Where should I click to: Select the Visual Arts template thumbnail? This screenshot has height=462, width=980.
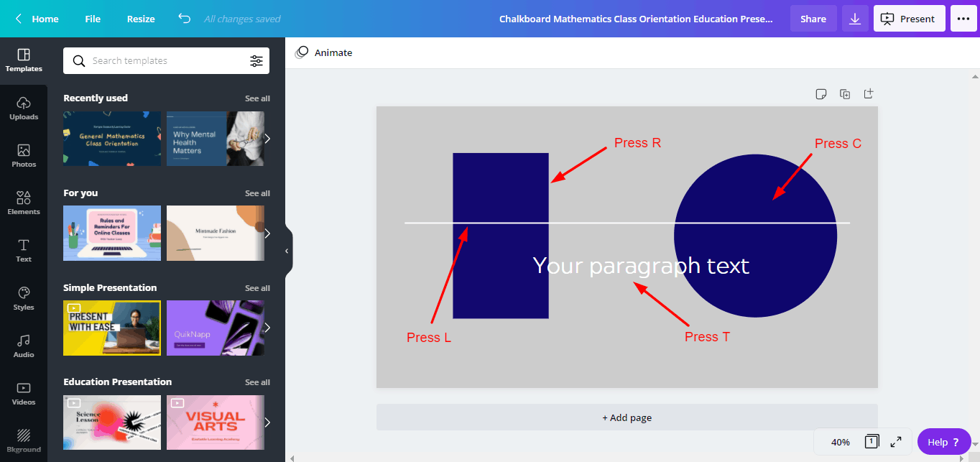(215, 422)
